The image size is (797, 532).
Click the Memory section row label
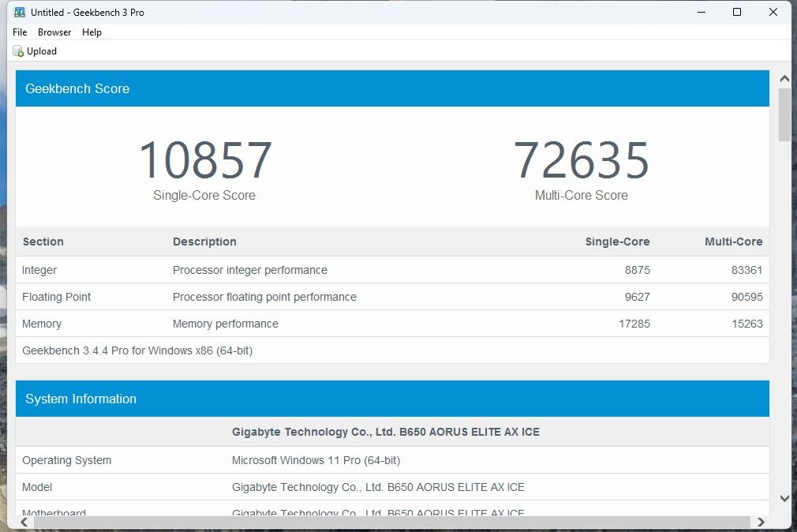(42, 324)
